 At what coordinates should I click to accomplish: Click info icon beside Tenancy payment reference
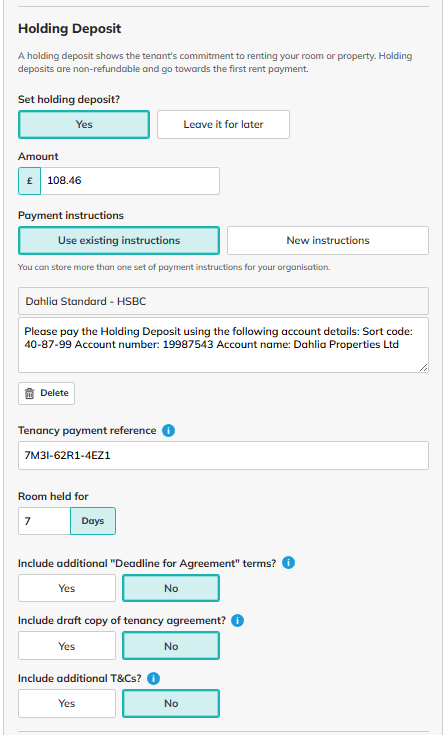pos(168,430)
